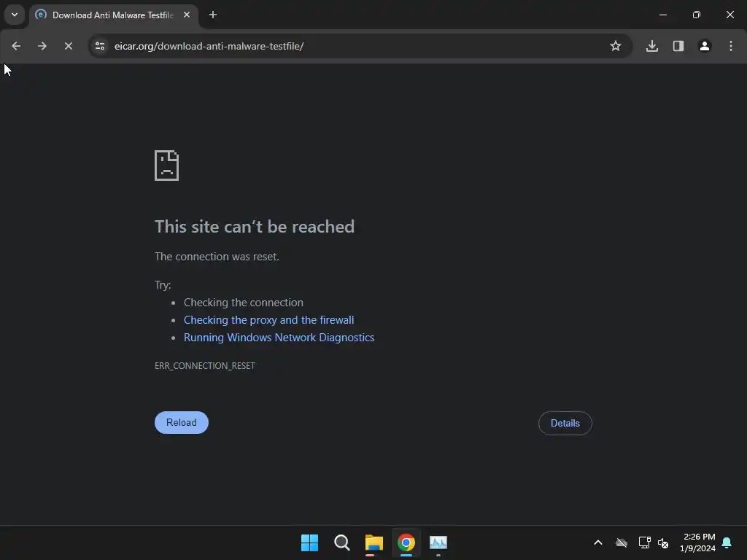Click the Details button
This screenshot has width=747, height=560.
click(x=565, y=423)
